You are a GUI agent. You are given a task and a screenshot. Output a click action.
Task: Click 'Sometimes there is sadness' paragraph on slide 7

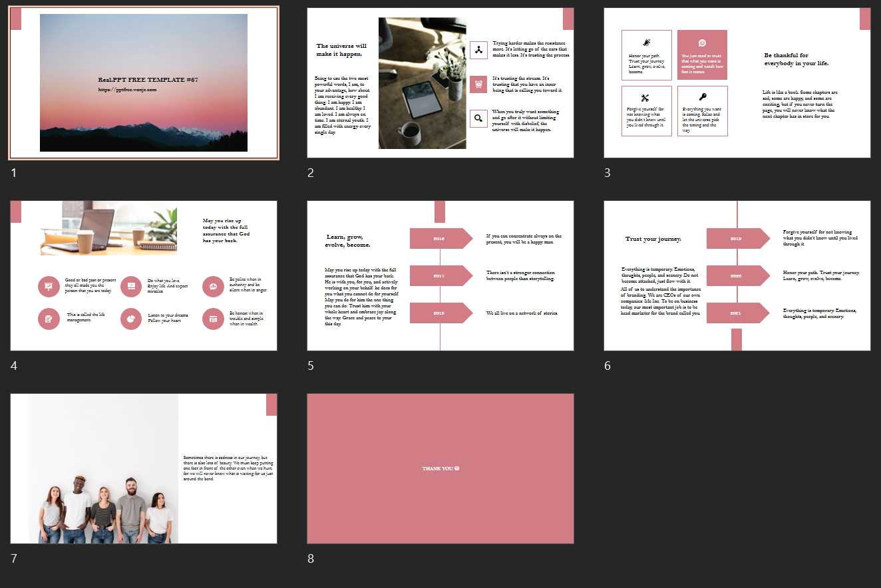tap(228, 468)
